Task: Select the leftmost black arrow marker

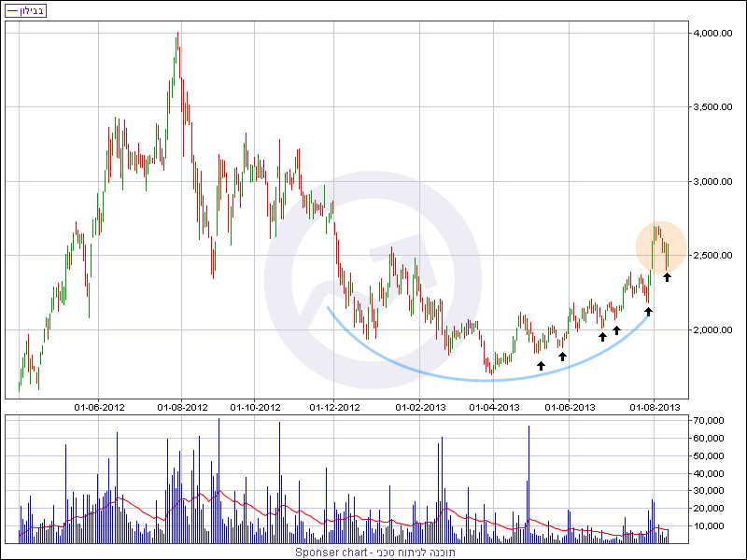Action: pyautogui.click(x=541, y=366)
